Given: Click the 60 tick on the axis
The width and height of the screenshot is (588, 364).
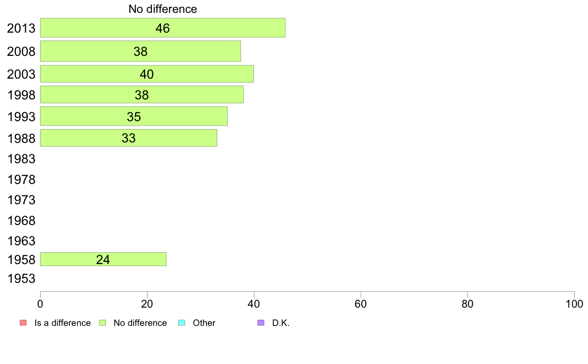Looking at the screenshot, I should pos(361,304).
